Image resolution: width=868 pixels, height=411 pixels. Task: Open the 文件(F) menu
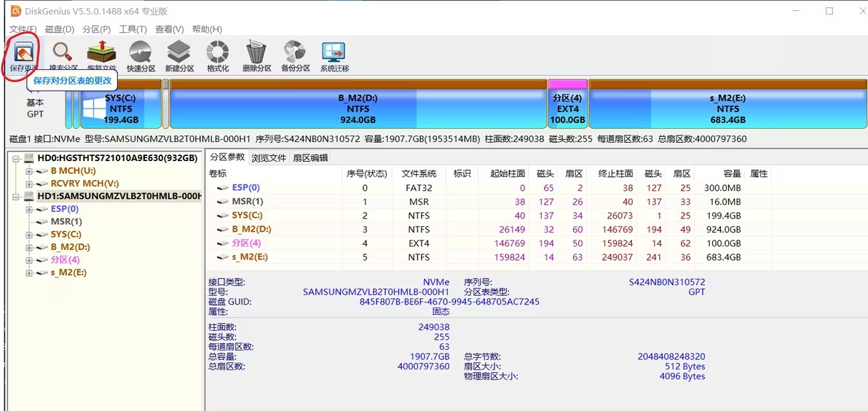click(x=23, y=29)
